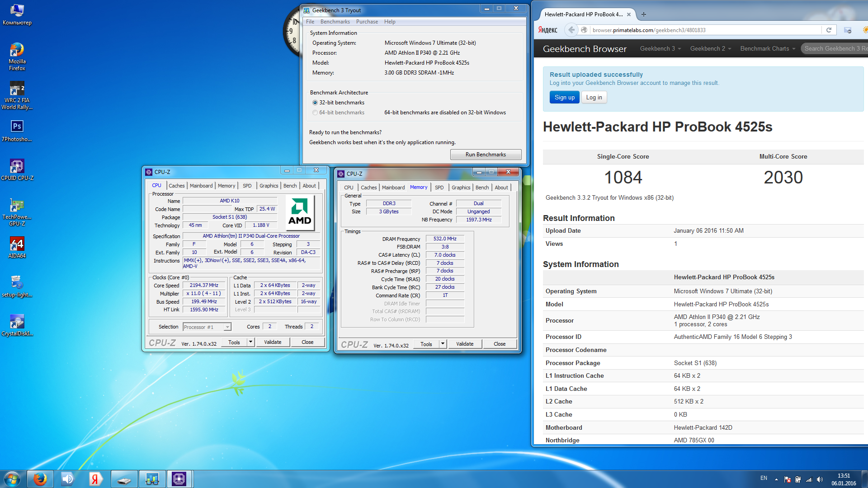Click Close button in left CPU-Z
The width and height of the screenshot is (868, 488).
[307, 342]
